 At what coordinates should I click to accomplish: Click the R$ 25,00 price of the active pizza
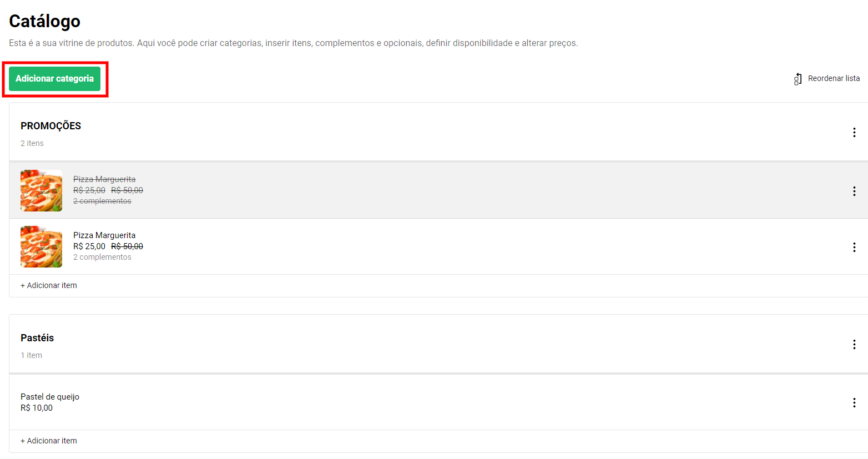(x=89, y=246)
